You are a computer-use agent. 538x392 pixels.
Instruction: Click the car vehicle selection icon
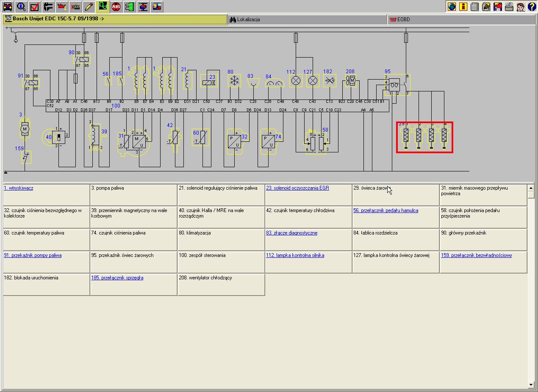[x=8, y=6]
